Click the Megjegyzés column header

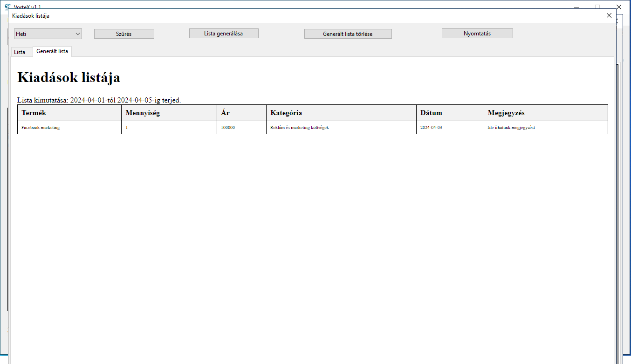click(506, 113)
